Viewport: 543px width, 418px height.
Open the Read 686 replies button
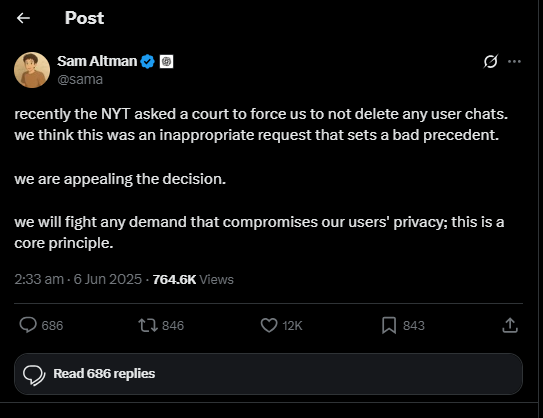point(268,374)
